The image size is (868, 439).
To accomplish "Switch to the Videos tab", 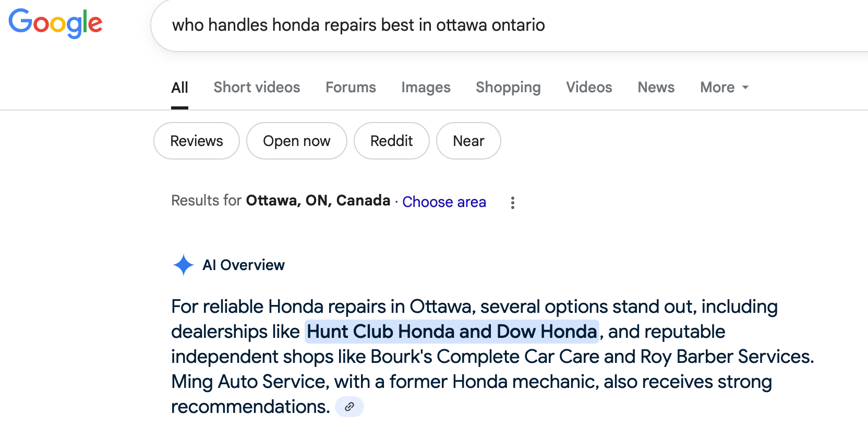I will tap(589, 87).
